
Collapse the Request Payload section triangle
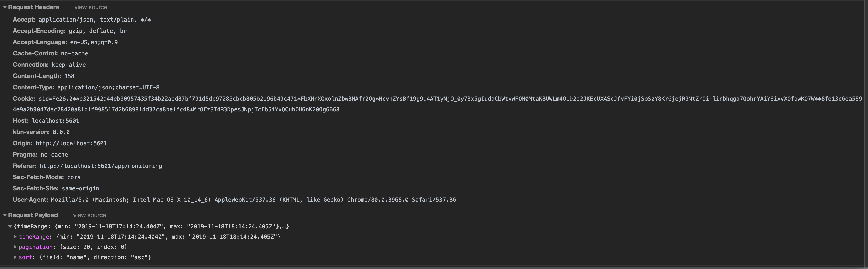pyautogui.click(x=5, y=215)
